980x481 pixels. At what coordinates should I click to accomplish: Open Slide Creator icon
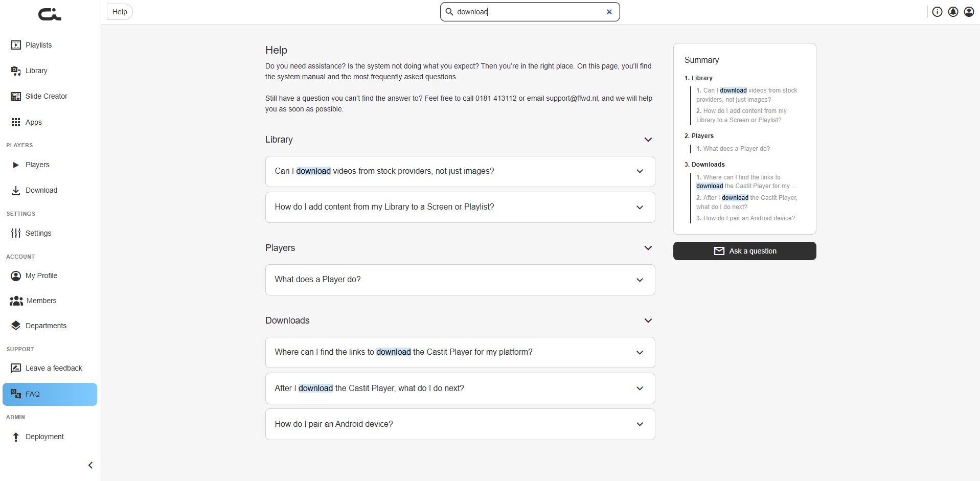pyautogui.click(x=16, y=96)
